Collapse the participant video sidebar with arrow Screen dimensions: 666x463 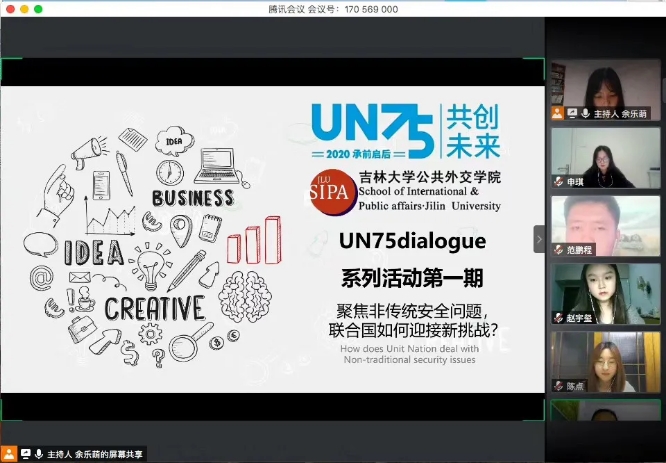(539, 239)
